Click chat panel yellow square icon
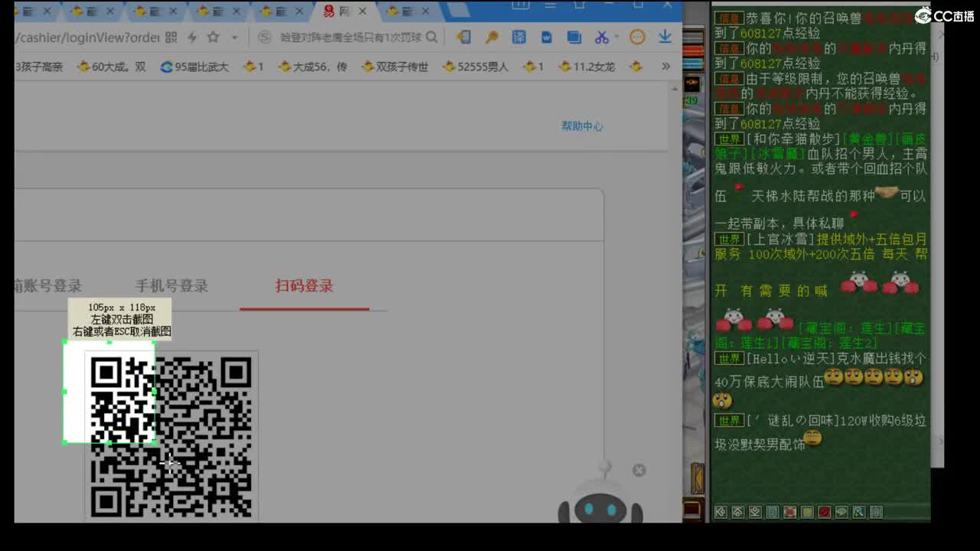980x551 pixels. click(x=807, y=512)
